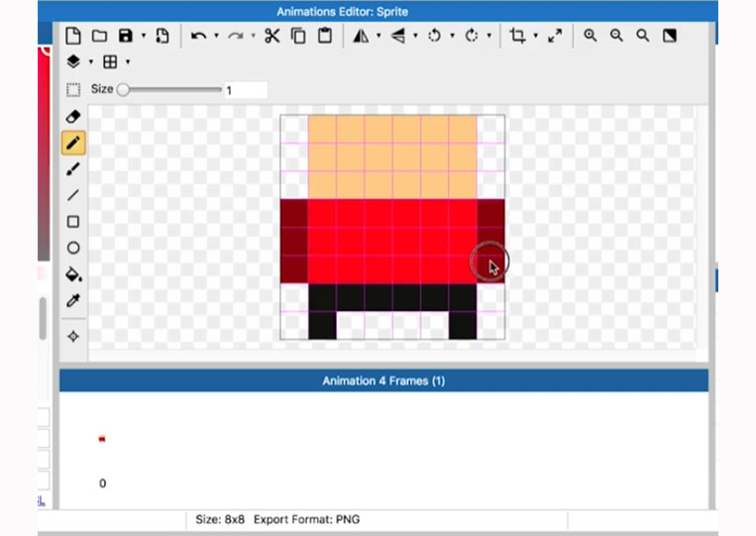
Task: Select the Pencil tool
Action: [73, 143]
